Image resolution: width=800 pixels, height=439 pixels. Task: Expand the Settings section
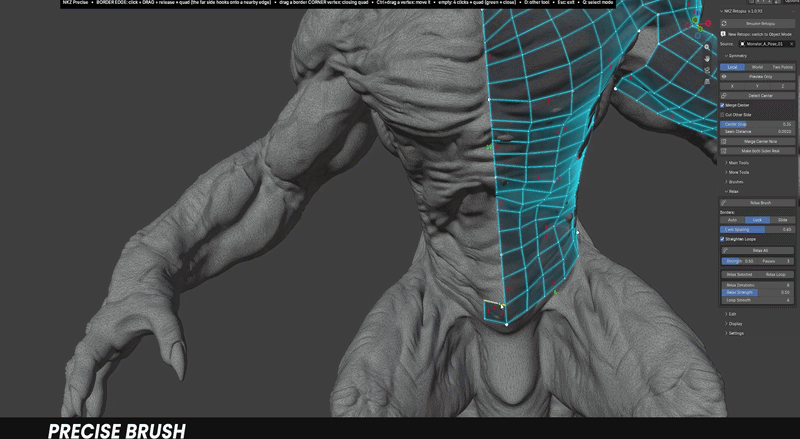coord(735,333)
